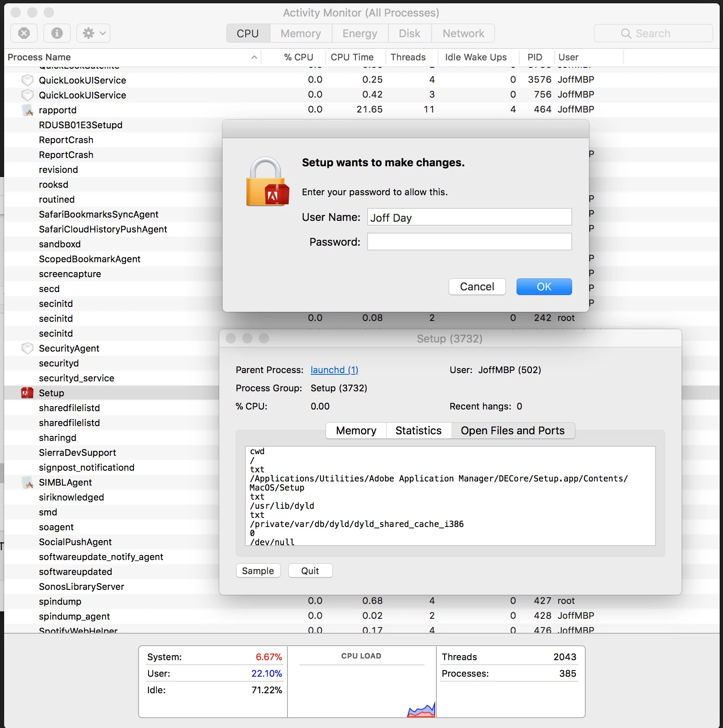Click the search magnifier icon

click(626, 34)
